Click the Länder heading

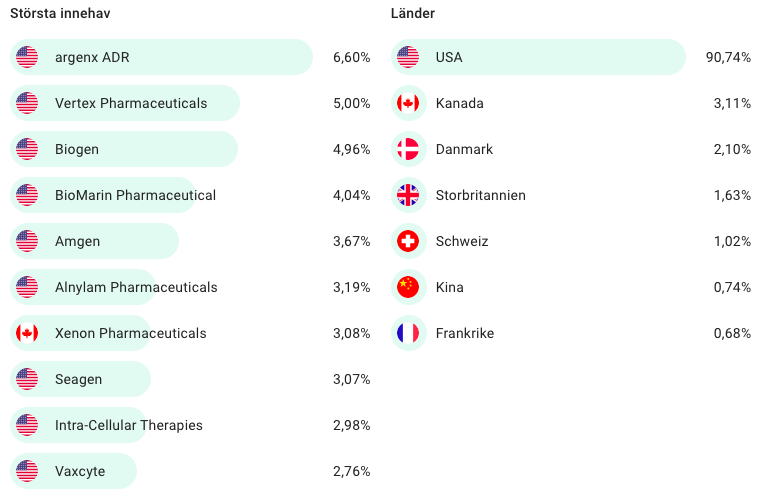click(x=413, y=13)
